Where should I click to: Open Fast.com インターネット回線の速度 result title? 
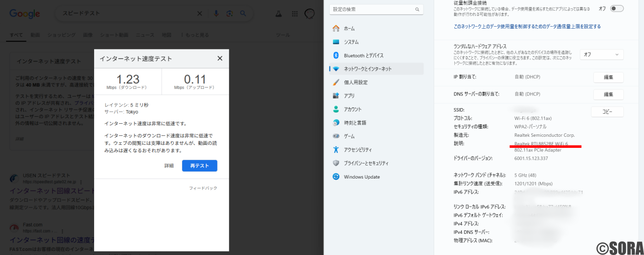click(52, 240)
